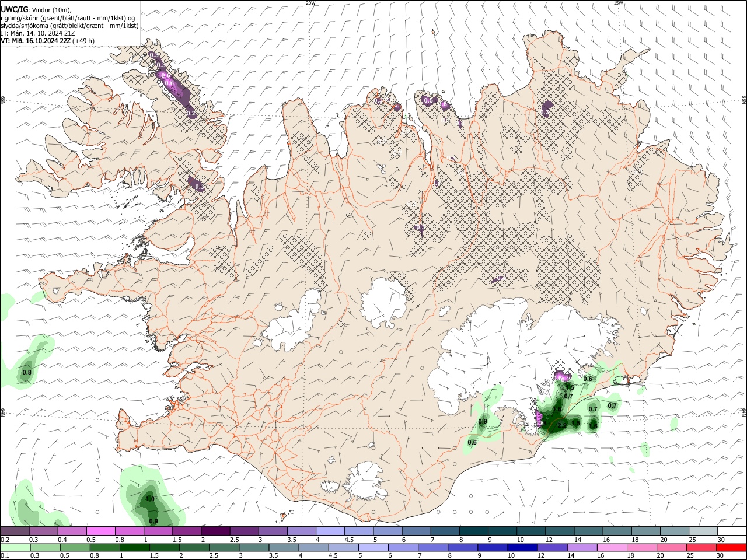Click the white swatch after 30 on the snow scale
The width and height of the screenshot is (747, 560).
pos(731,531)
